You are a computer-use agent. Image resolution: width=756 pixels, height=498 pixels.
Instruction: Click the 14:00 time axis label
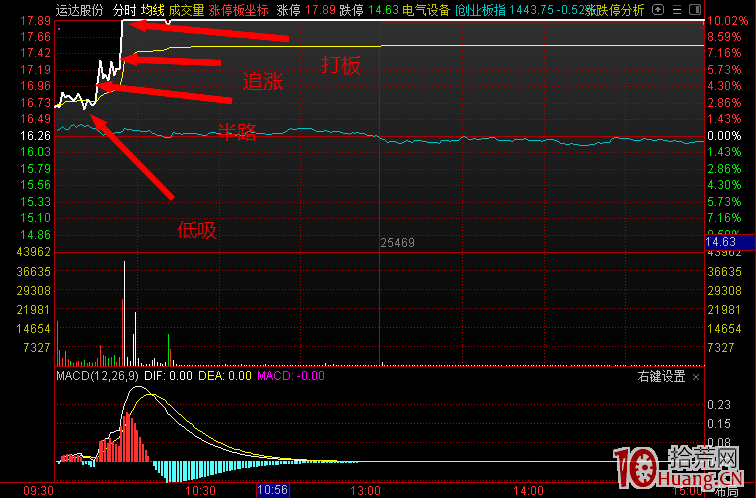pyautogui.click(x=528, y=491)
